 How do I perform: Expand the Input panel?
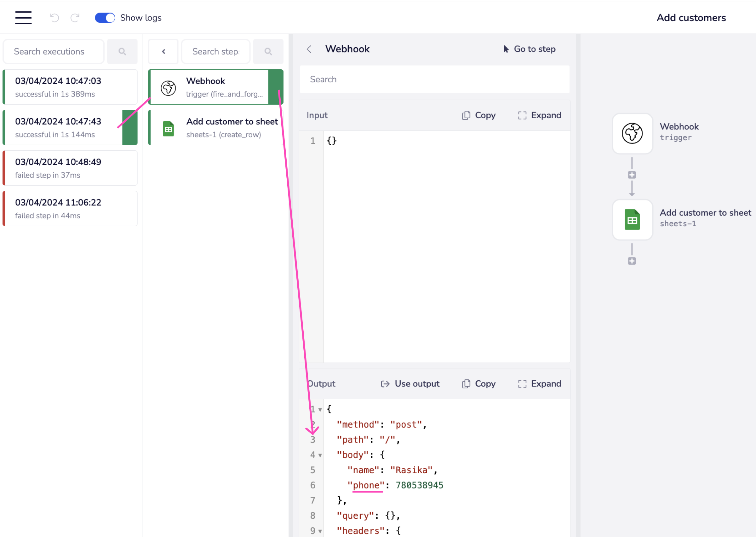[539, 115]
